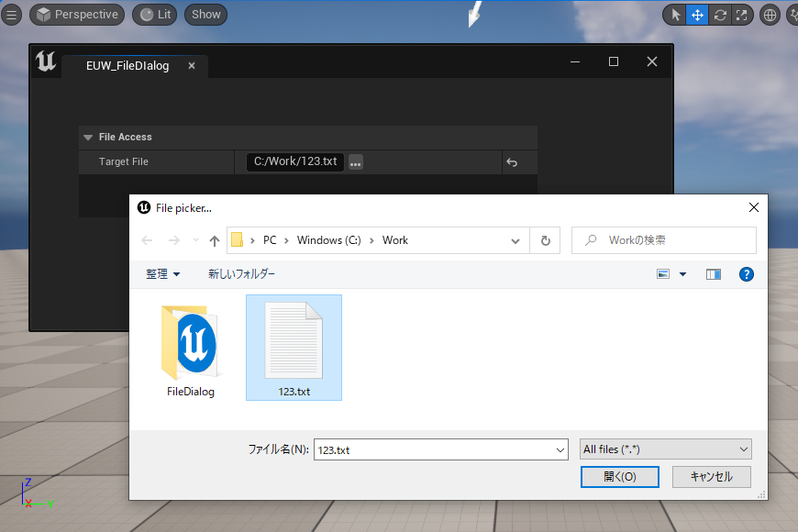Expand the 整理 organize dropdown
The height and width of the screenshot is (532, 798).
point(163,273)
